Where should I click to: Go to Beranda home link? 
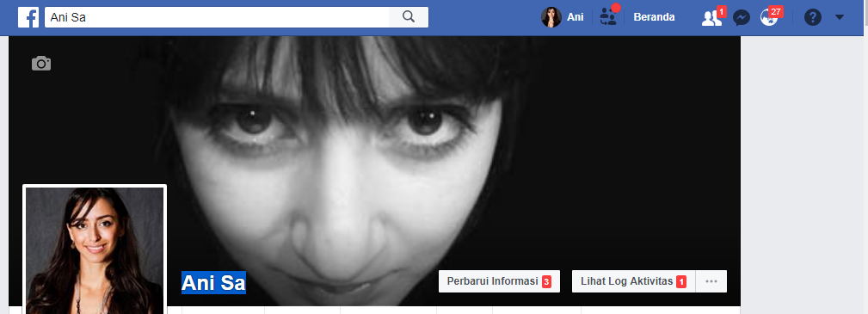click(x=654, y=17)
